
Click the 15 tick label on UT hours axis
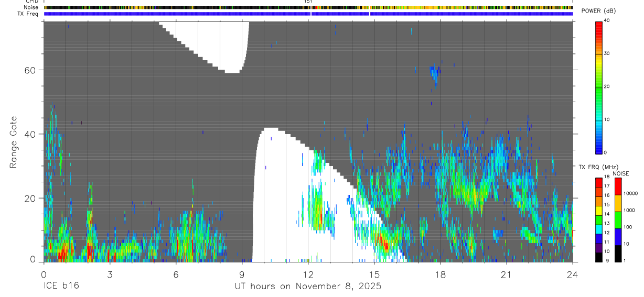click(374, 274)
